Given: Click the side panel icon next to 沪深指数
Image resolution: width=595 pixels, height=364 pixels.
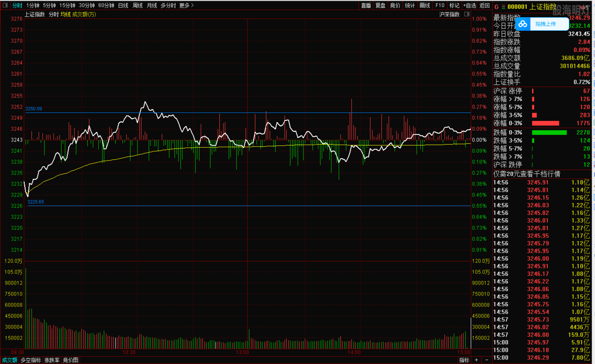Looking at the screenshot, I should tap(467, 14).
